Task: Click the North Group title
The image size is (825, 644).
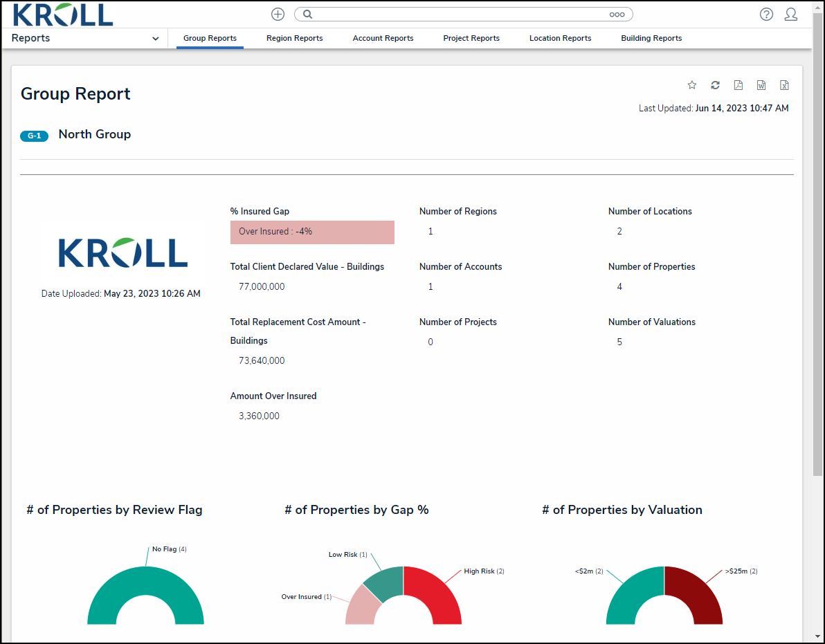Action: [95, 134]
